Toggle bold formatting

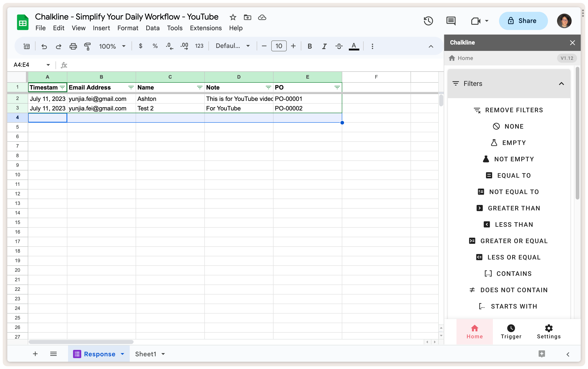pyautogui.click(x=310, y=46)
